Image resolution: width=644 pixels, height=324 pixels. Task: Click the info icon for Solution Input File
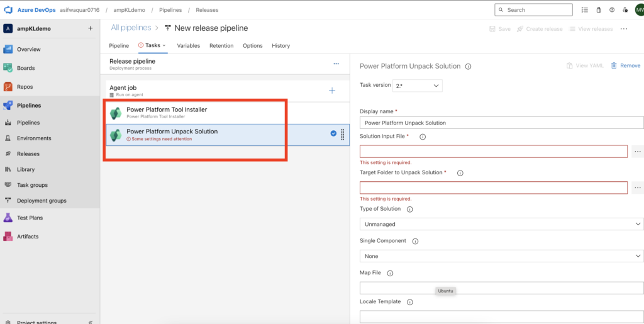point(423,137)
